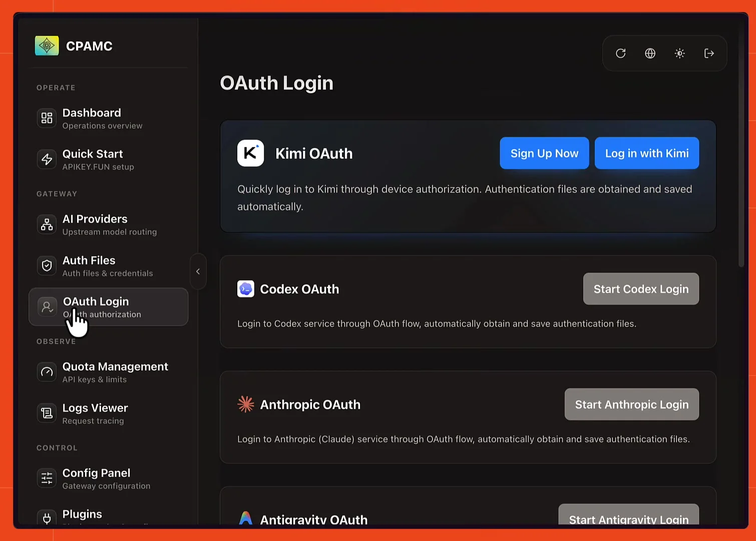
Task: Click the Anthropic OAuth card title
Action: click(x=310, y=404)
